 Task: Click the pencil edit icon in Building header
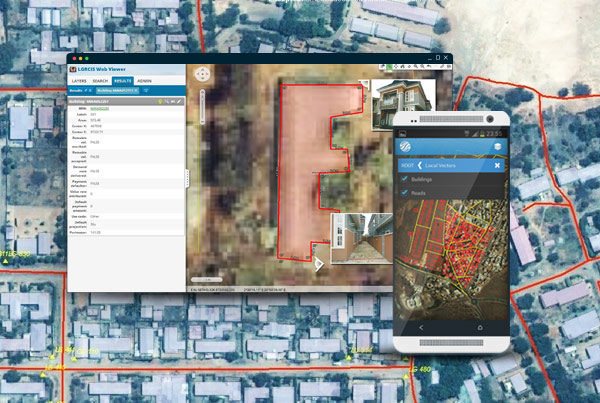click(x=179, y=102)
